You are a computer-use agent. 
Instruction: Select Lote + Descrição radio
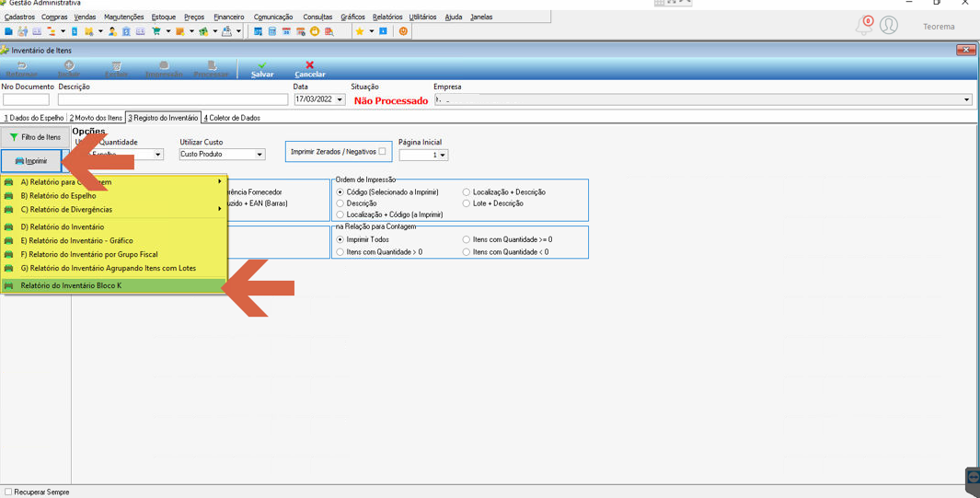tap(467, 203)
